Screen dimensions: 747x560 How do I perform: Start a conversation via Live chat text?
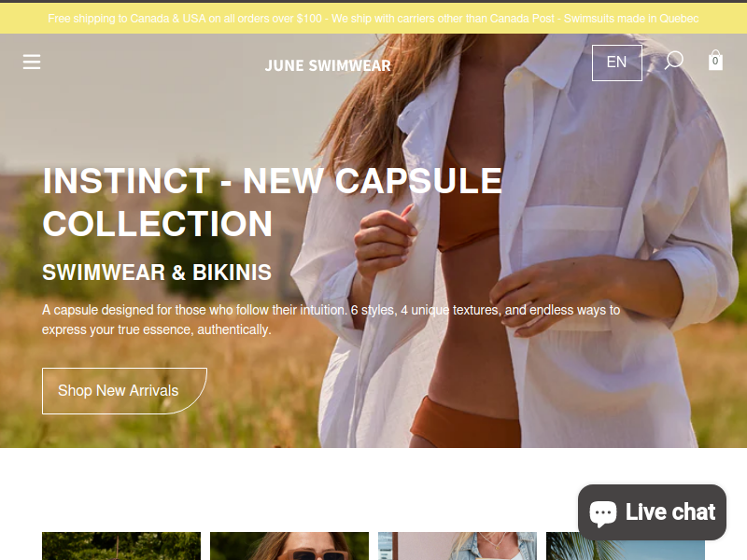pyautogui.click(x=670, y=512)
